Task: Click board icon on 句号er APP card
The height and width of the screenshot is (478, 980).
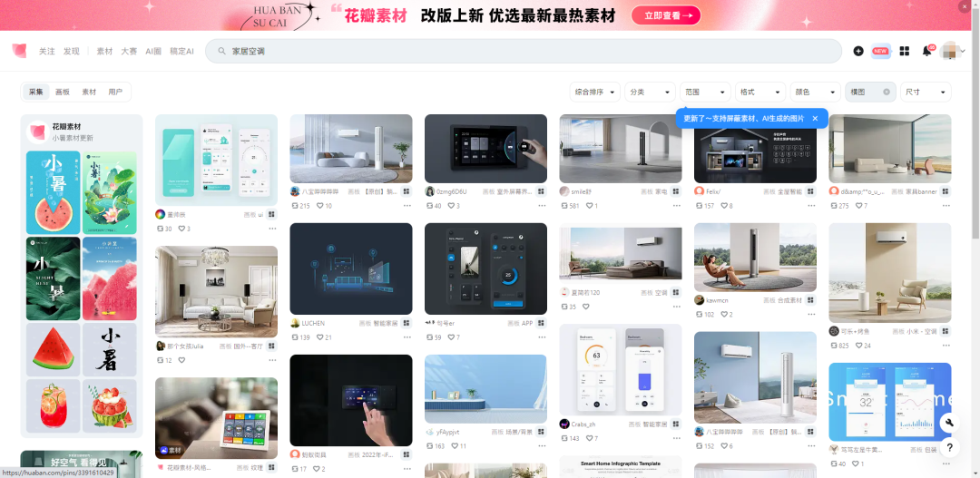Action: 541,323
